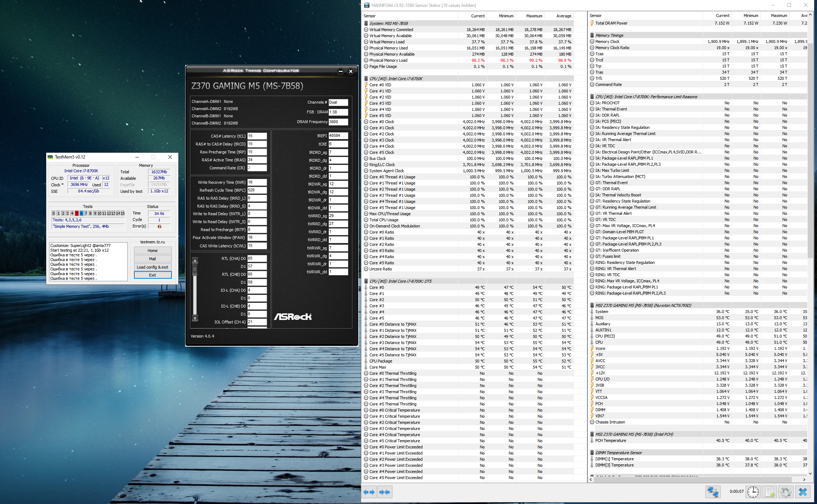The height and width of the screenshot is (504, 817).
Task: Select test number 5 red box
Action: pos(77,213)
